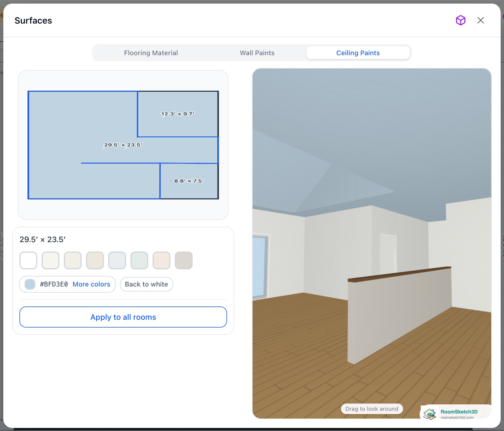Choose the pale blue-gray fifth swatch
504x431 pixels.
[x=117, y=260]
